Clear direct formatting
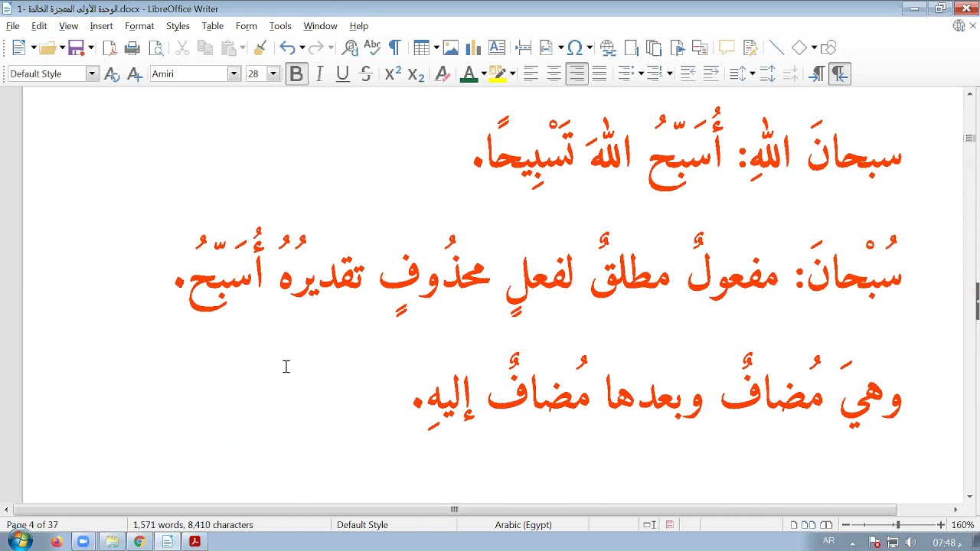The height and width of the screenshot is (551, 980). tap(441, 73)
